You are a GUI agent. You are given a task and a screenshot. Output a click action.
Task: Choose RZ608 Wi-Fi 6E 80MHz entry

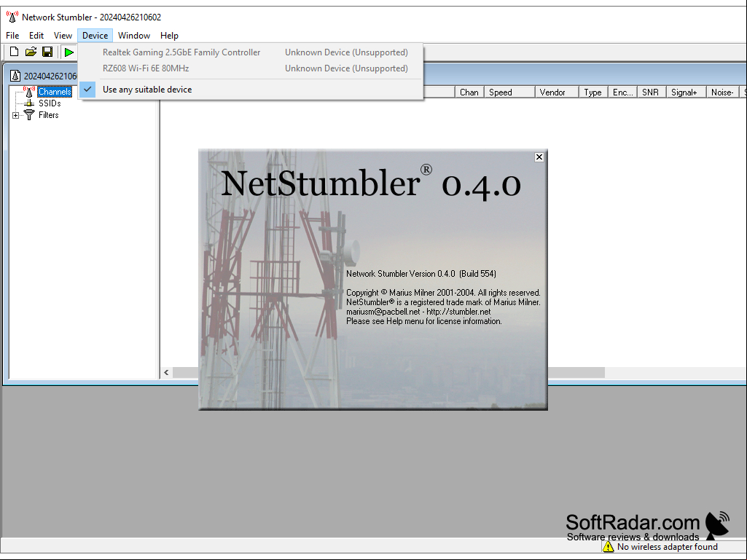pos(251,68)
